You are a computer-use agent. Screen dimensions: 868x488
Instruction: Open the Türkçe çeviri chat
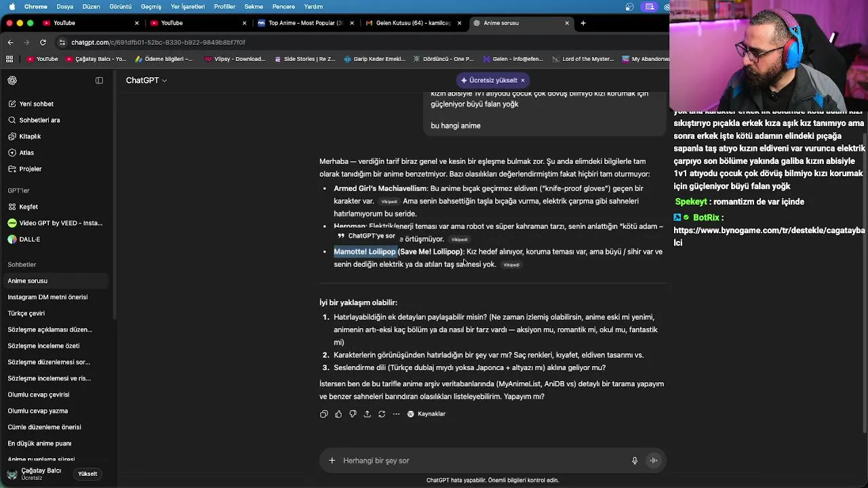pyautogui.click(x=54, y=313)
